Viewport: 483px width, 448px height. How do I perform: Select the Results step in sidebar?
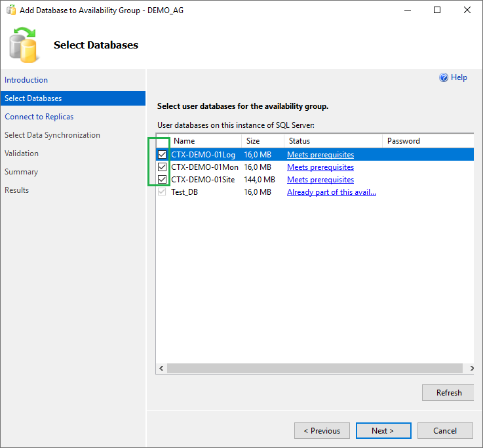16,190
